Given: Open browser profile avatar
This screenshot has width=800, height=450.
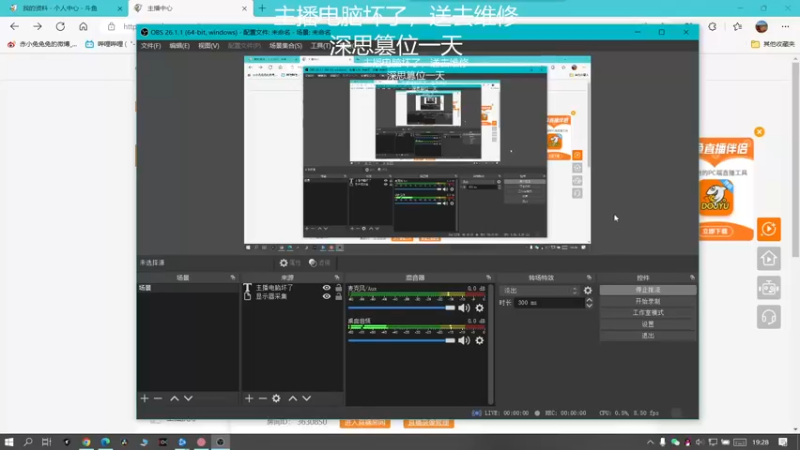Looking at the screenshot, I should point(762,27).
